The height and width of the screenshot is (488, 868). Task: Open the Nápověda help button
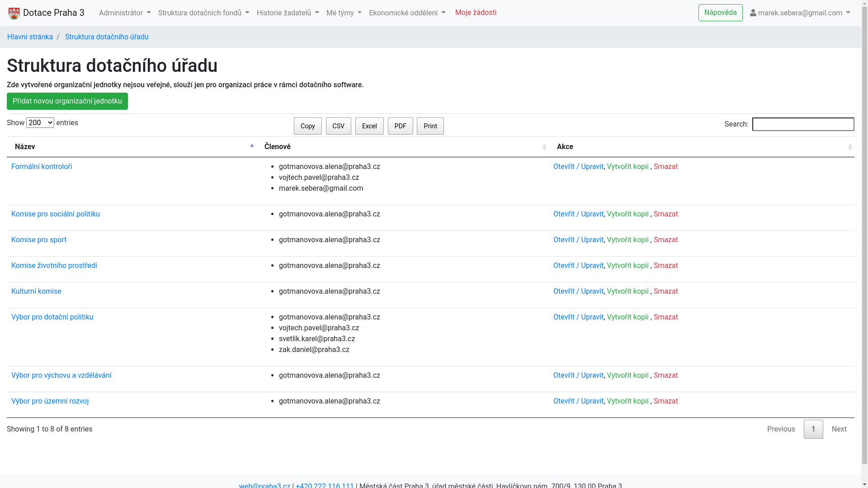(720, 13)
